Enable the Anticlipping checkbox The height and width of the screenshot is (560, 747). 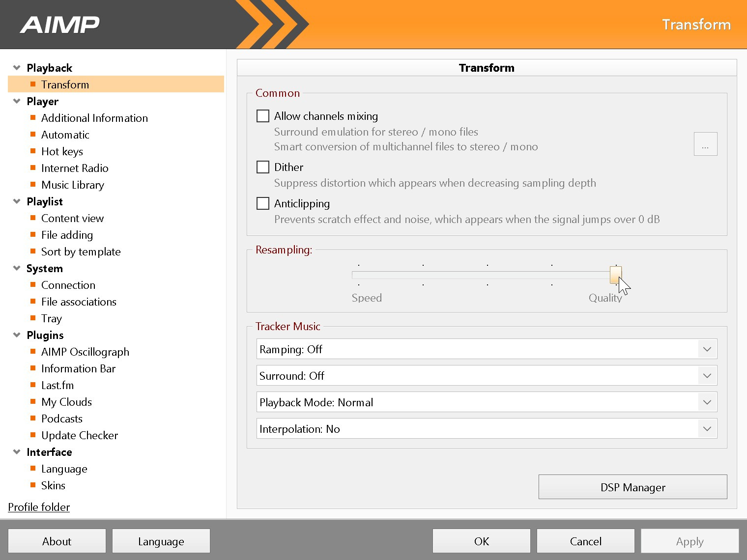[x=263, y=203]
